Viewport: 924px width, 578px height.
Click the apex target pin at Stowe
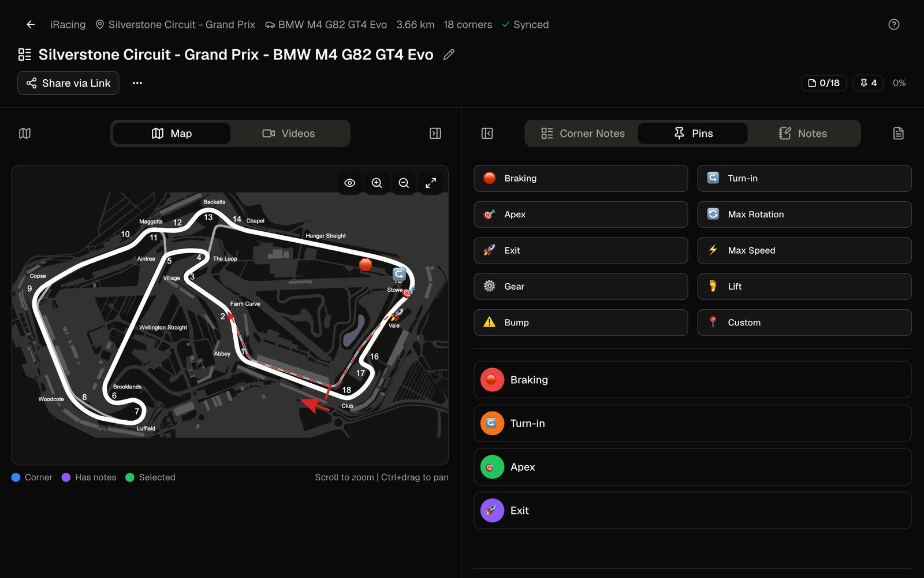pos(408,292)
